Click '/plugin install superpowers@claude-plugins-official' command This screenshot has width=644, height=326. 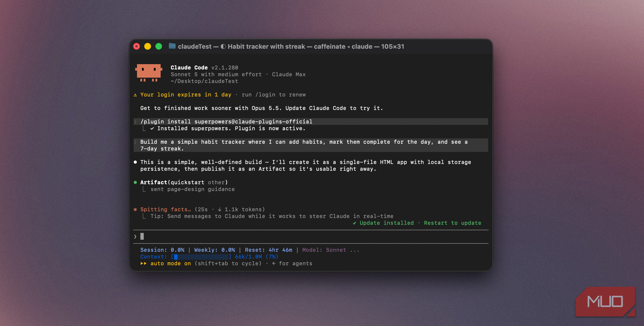point(226,122)
